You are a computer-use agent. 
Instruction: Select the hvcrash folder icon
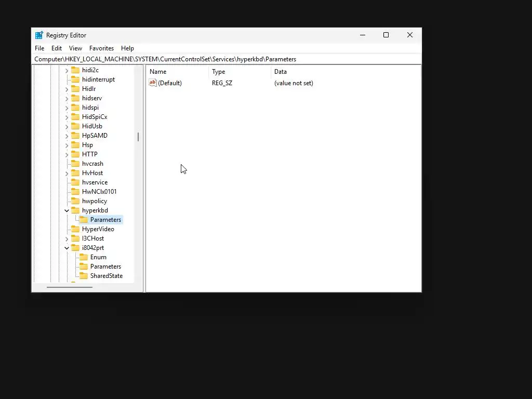(x=75, y=164)
